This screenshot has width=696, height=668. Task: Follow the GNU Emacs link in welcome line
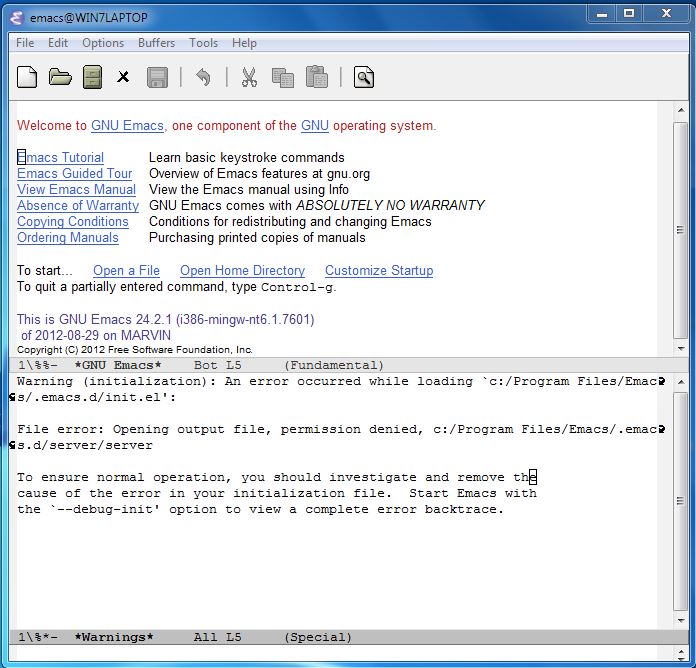point(127,126)
